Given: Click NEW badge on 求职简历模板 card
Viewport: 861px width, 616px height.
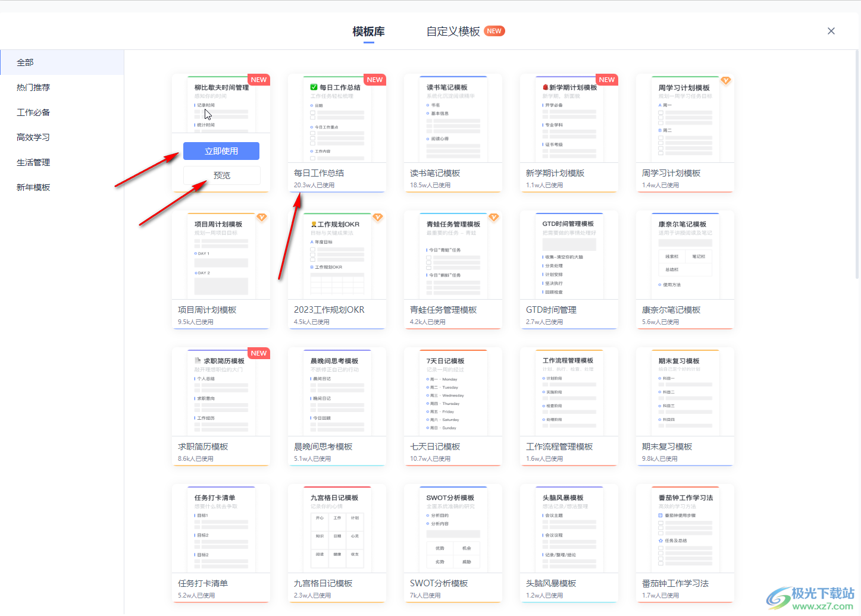Looking at the screenshot, I should 259,353.
